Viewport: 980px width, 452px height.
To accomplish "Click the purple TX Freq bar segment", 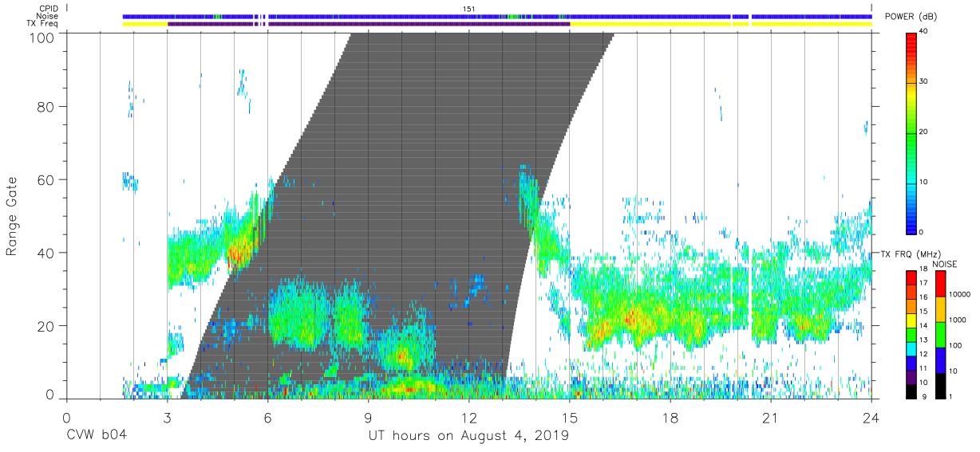I will tap(368, 24).
